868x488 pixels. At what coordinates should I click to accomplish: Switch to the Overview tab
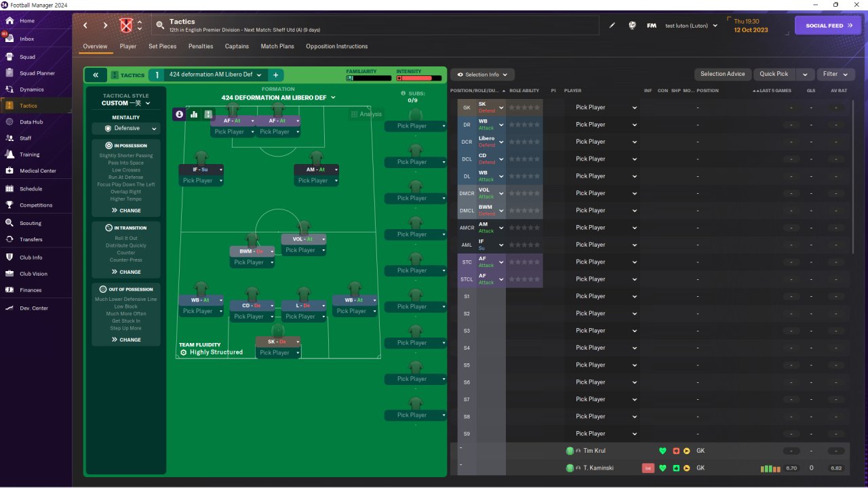click(x=95, y=47)
